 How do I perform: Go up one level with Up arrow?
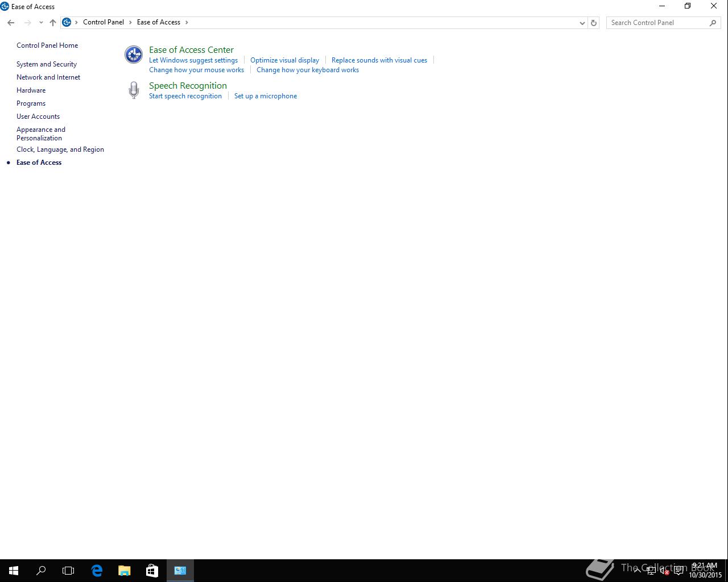click(x=53, y=23)
